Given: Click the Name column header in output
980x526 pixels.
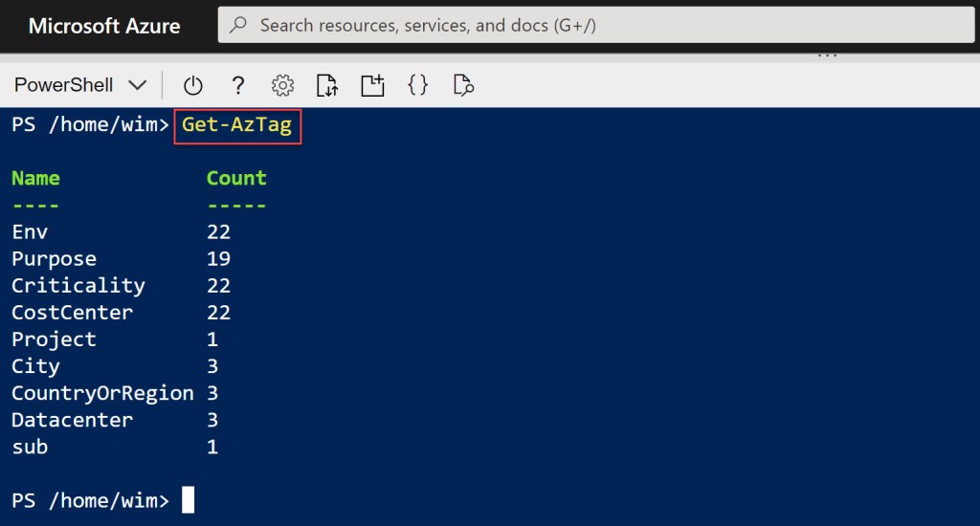Looking at the screenshot, I should [35, 178].
